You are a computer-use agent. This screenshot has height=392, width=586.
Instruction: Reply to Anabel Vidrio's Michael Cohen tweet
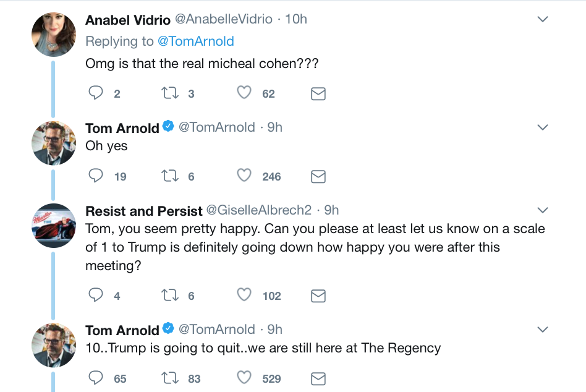(96, 93)
